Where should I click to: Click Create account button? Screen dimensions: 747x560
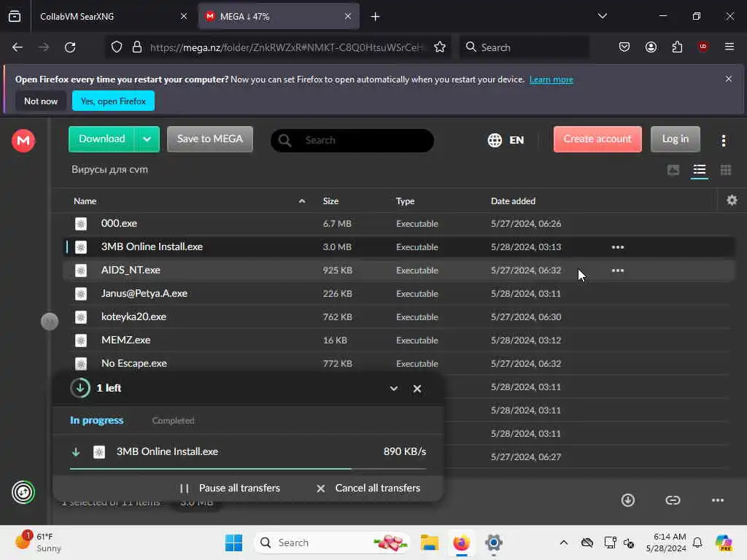tap(597, 139)
